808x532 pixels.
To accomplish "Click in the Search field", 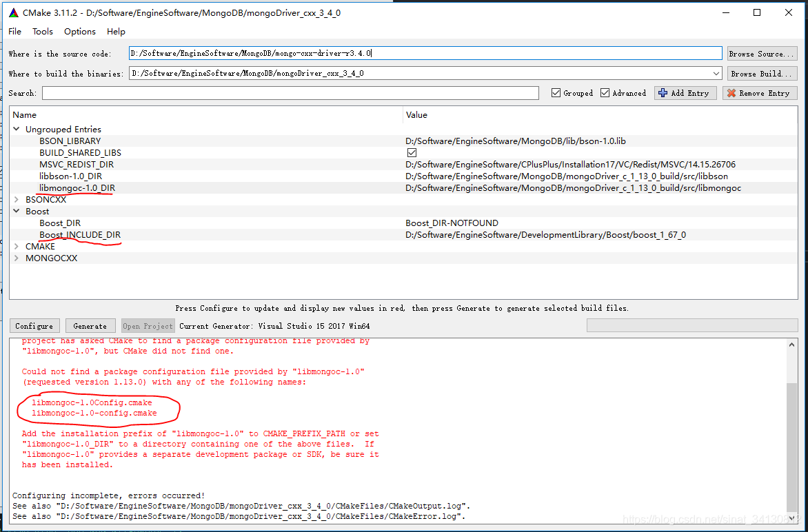I will [291, 93].
